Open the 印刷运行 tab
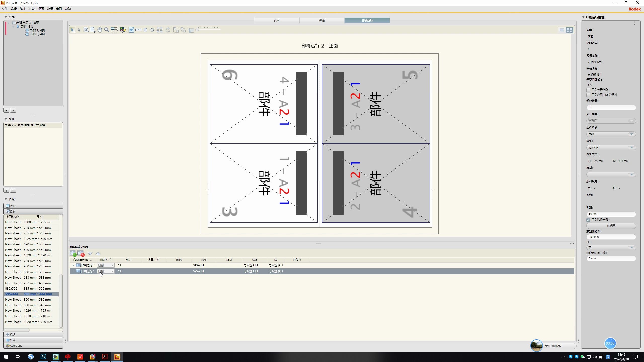The height and width of the screenshot is (362, 644). click(x=367, y=20)
